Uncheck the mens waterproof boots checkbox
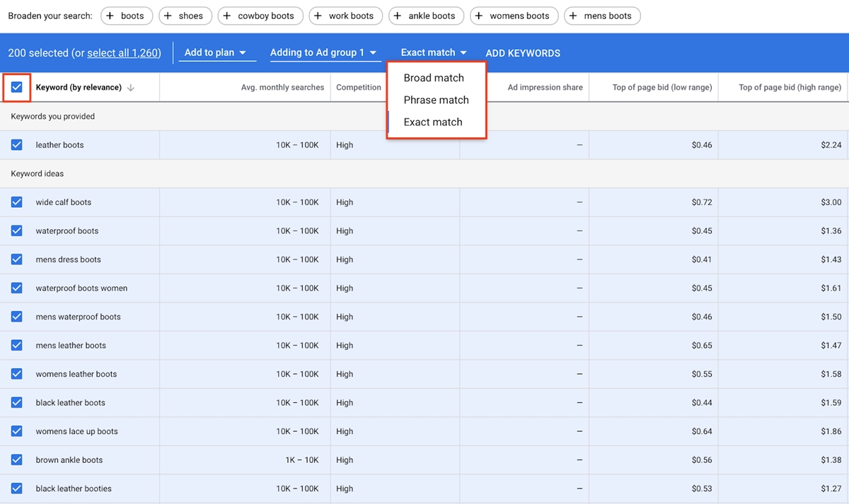849x504 pixels. point(17,317)
